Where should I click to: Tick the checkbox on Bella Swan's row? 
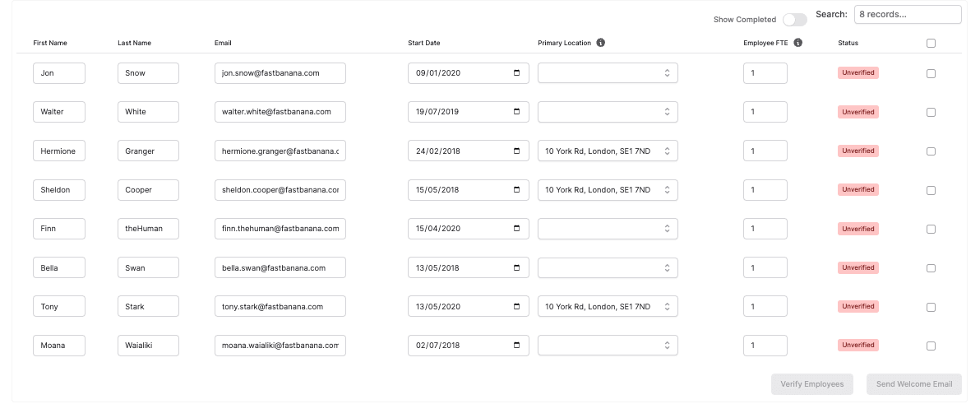pyautogui.click(x=931, y=268)
